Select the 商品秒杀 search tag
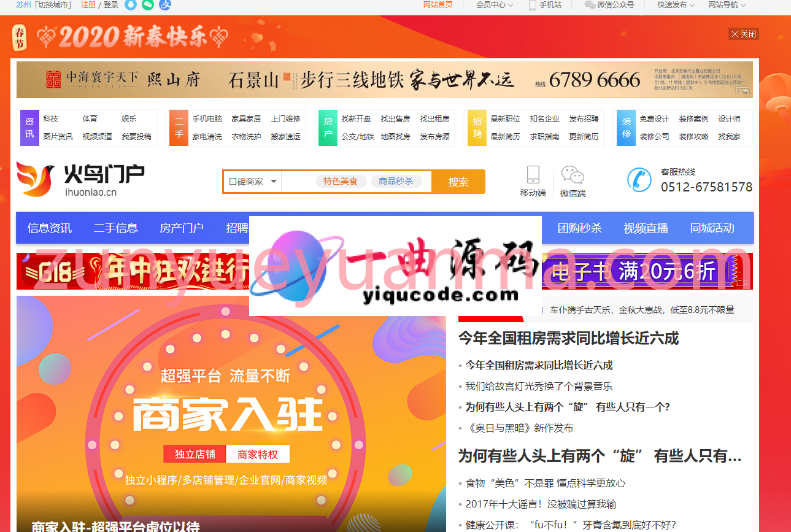 [x=396, y=181]
